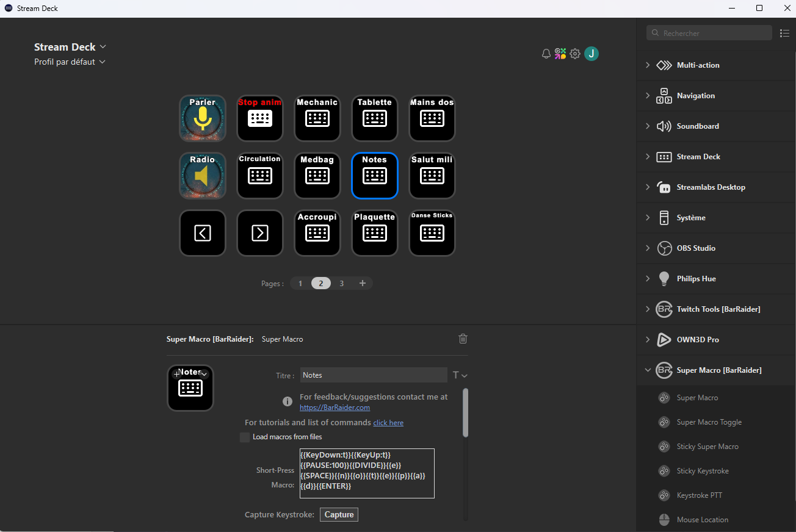This screenshot has width=796, height=532.
Task: Open the BarRaider.com link
Action: point(335,408)
